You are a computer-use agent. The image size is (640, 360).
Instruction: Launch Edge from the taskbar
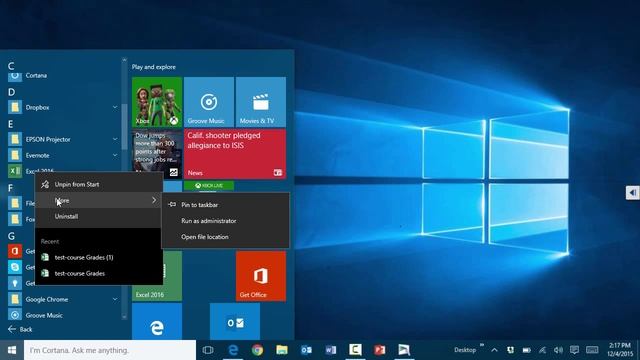pos(233,350)
